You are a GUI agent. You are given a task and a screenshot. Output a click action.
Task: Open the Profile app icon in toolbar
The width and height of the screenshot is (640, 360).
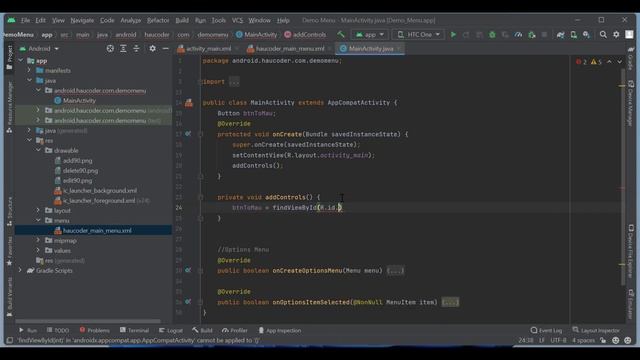[518, 35]
